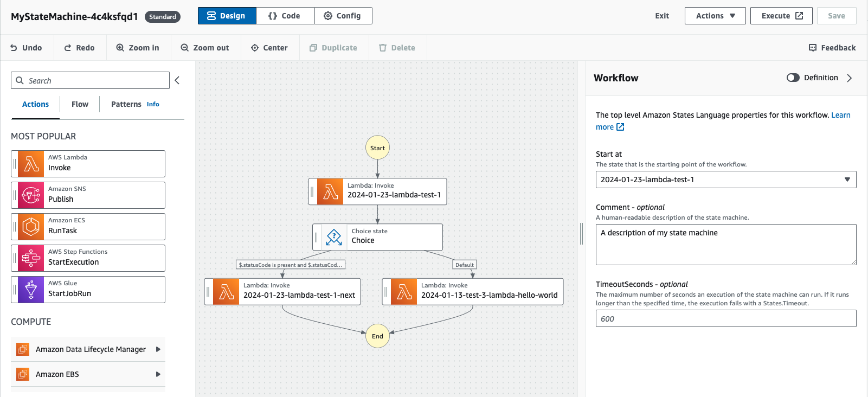
Task: Click the MOST POPULAR section heading
Action: 43,136
